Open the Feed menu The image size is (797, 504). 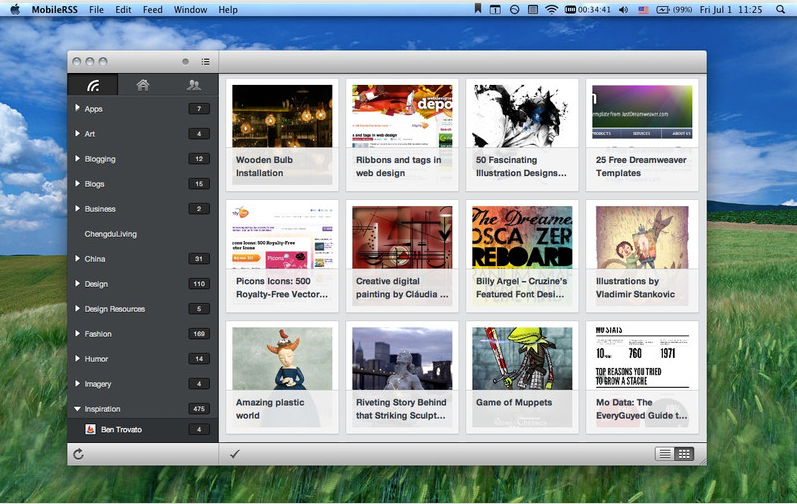click(x=152, y=10)
